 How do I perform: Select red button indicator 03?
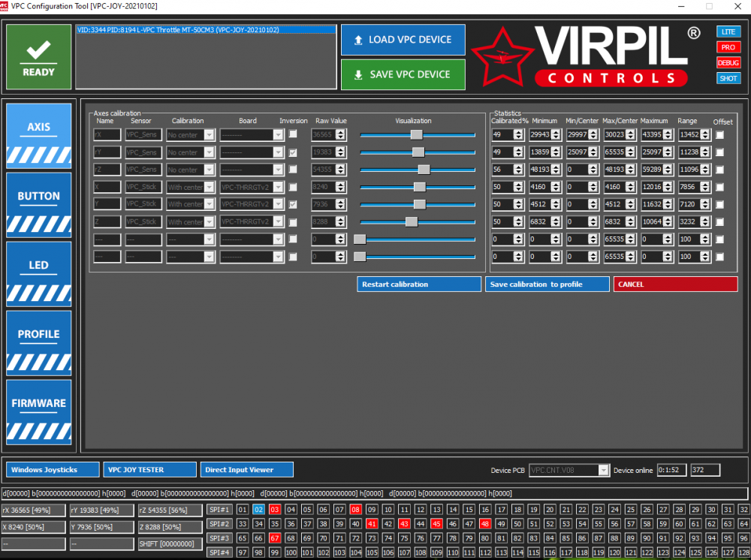point(274,509)
